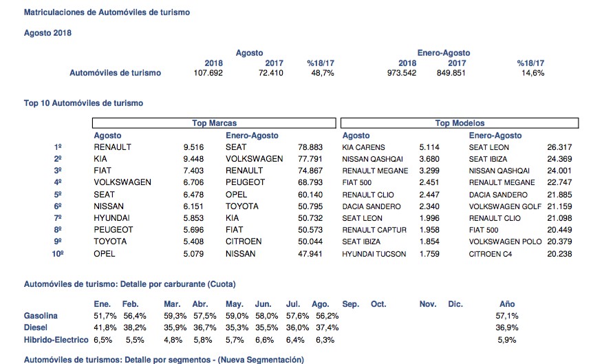Click the 'Híbrido-Electrico' row label

[56, 340]
